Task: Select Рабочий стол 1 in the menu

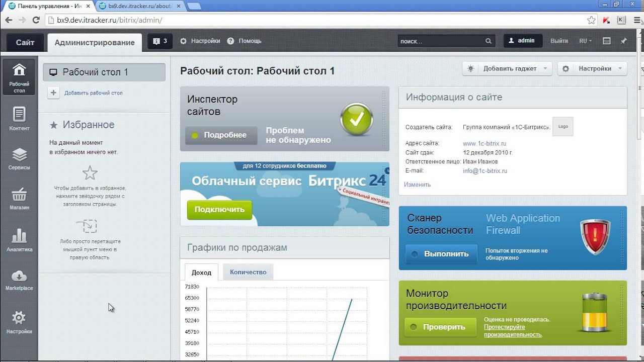Action: coord(104,72)
